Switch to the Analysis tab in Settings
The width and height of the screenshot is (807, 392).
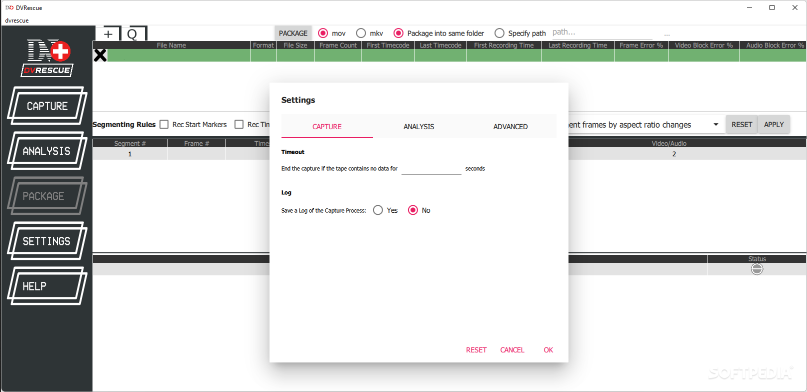[x=418, y=126]
